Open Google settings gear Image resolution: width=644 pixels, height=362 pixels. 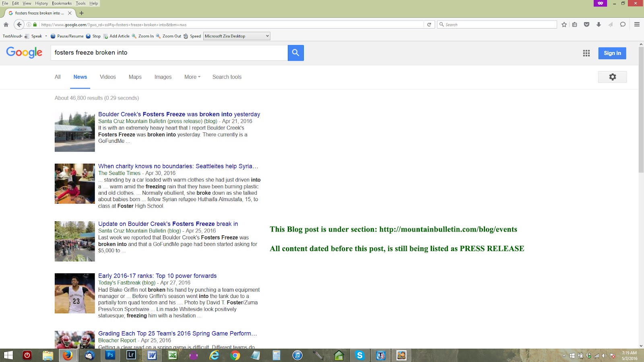coord(612,77)
